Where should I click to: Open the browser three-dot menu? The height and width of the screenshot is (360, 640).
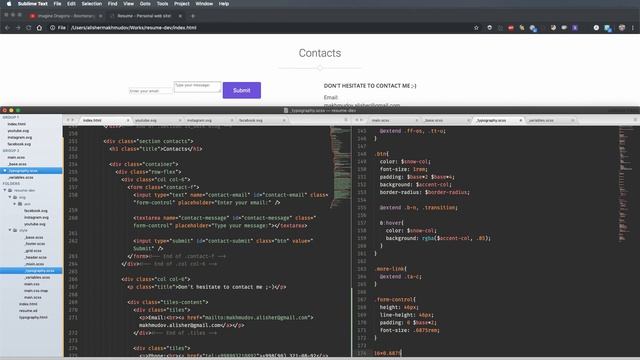[x=633, y=28]
